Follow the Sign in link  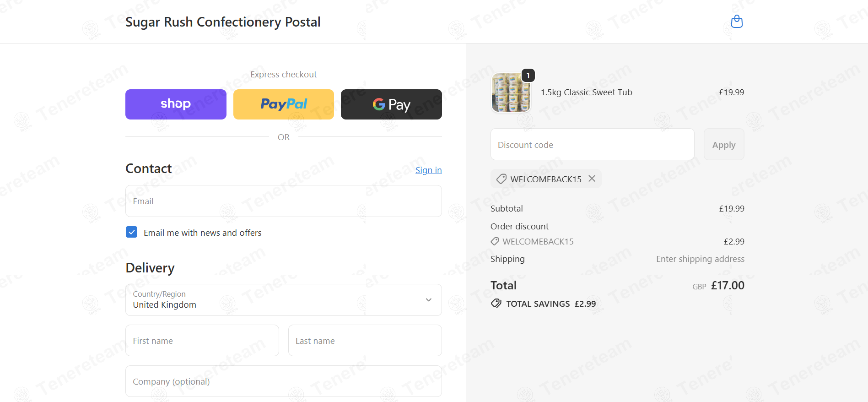tap(428, 170)
